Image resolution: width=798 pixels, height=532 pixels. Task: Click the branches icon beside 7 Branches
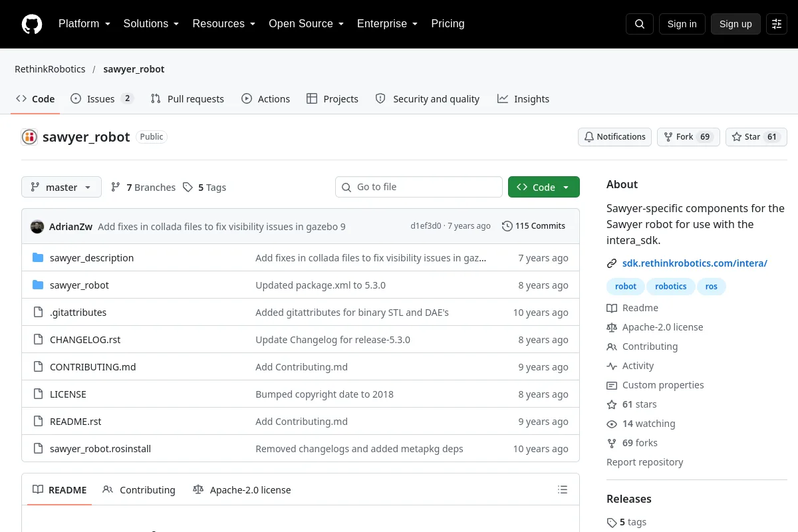tap(116, 188)
